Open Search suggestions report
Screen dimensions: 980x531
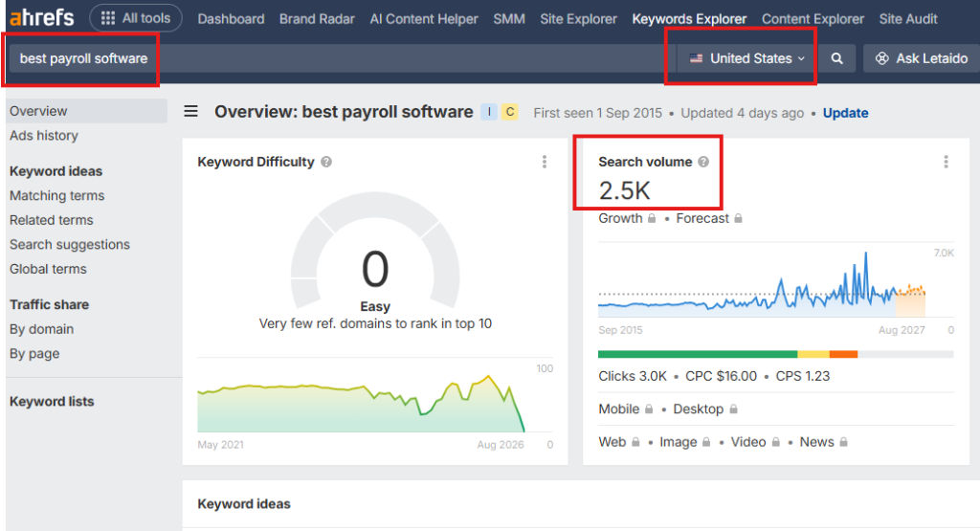69,245
